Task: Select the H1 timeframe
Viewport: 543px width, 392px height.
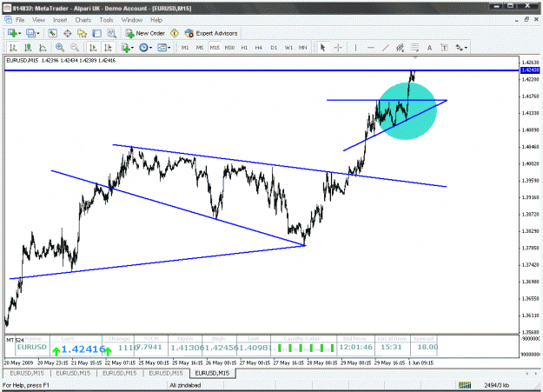Action: point(244,48)
